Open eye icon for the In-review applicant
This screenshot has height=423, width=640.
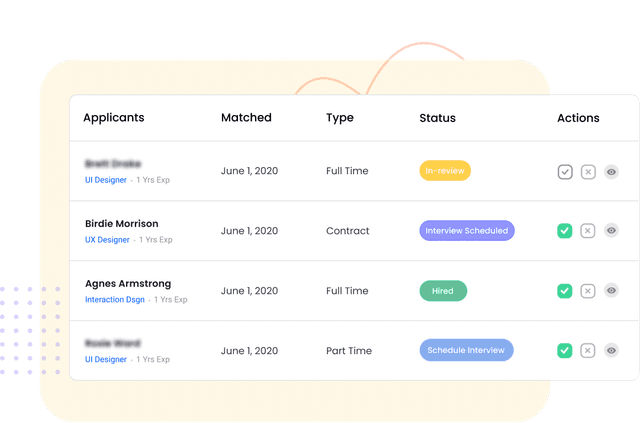(611, 172)
